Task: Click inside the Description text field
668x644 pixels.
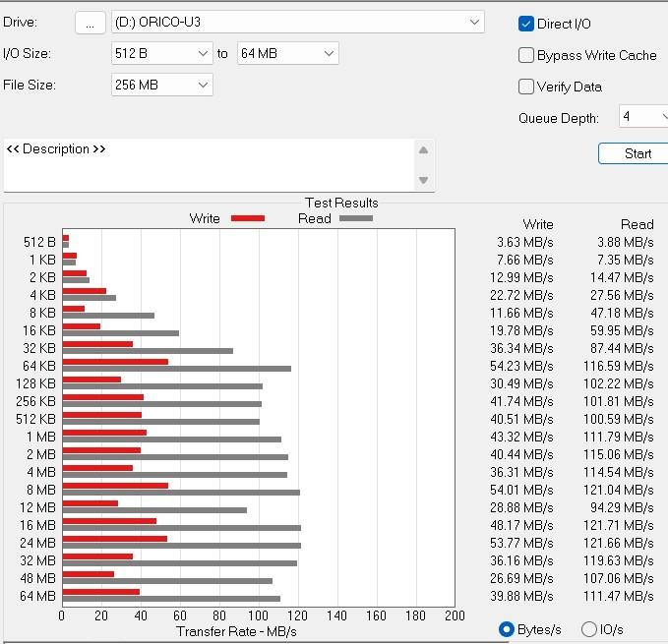Action: pos(209,165)
